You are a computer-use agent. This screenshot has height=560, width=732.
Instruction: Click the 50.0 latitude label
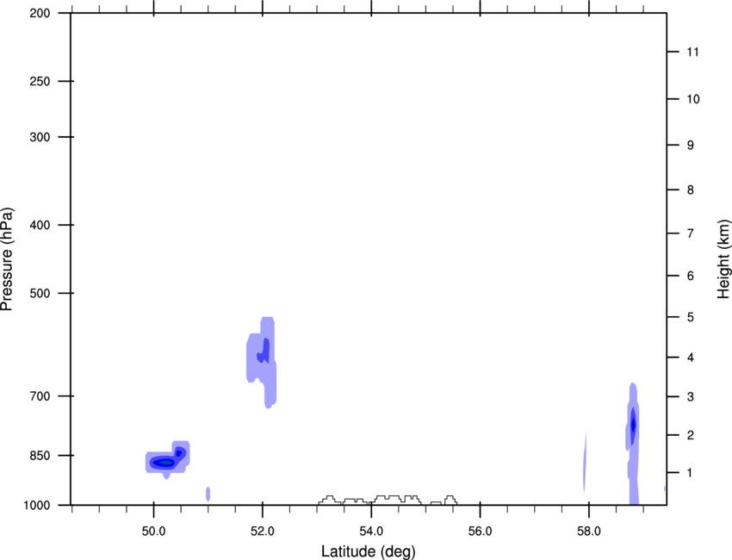click(x=153, y=532)
